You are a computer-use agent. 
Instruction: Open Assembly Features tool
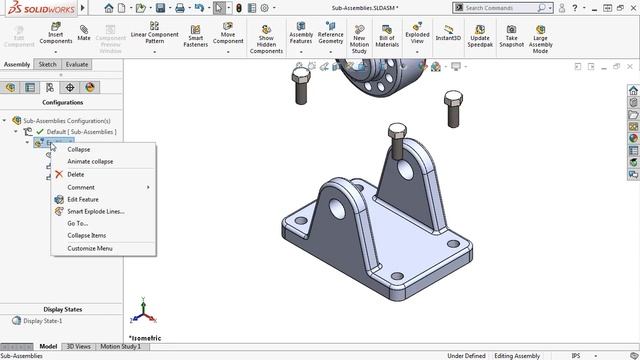[301, 33]
